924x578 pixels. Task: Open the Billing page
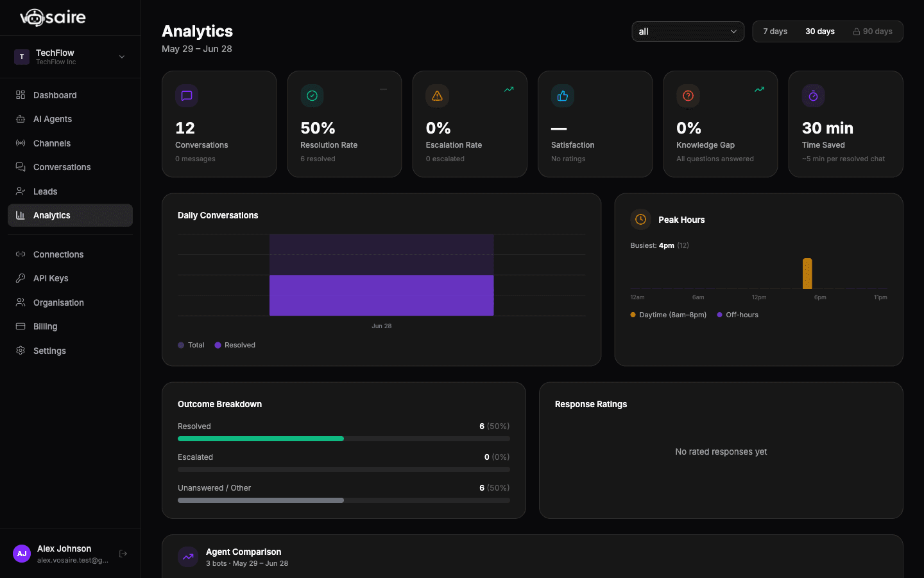point(70,326)
